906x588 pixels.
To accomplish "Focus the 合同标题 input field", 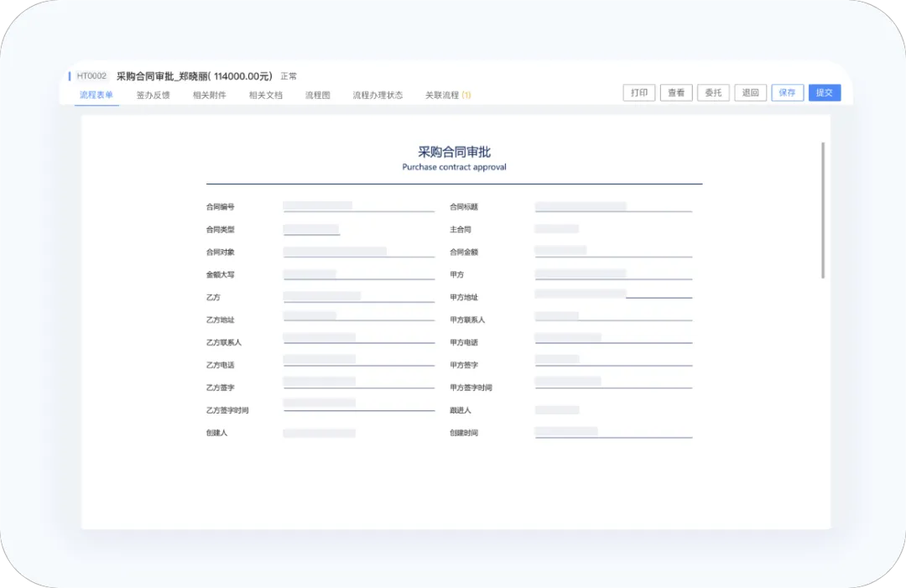I will [x=612, y=206].
